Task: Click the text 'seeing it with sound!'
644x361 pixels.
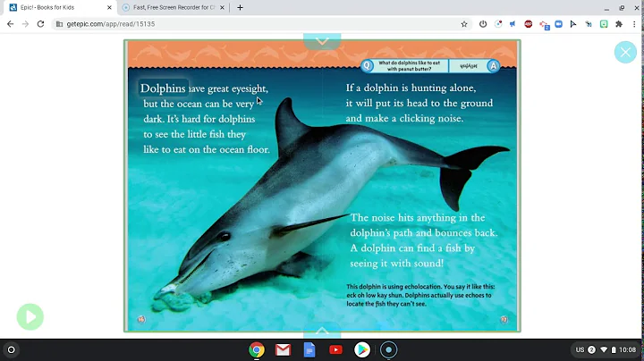Action: (x=397, y=263)
